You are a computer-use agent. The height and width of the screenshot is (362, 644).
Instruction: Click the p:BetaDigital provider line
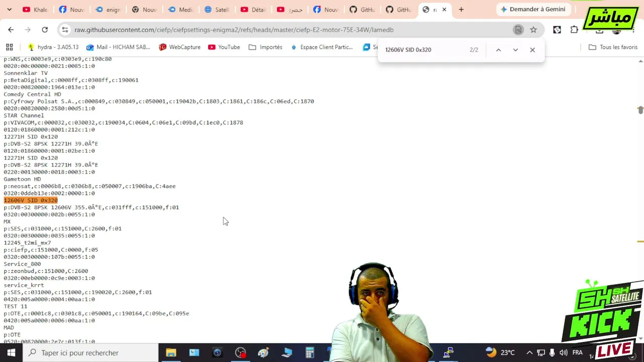(71, 80)
